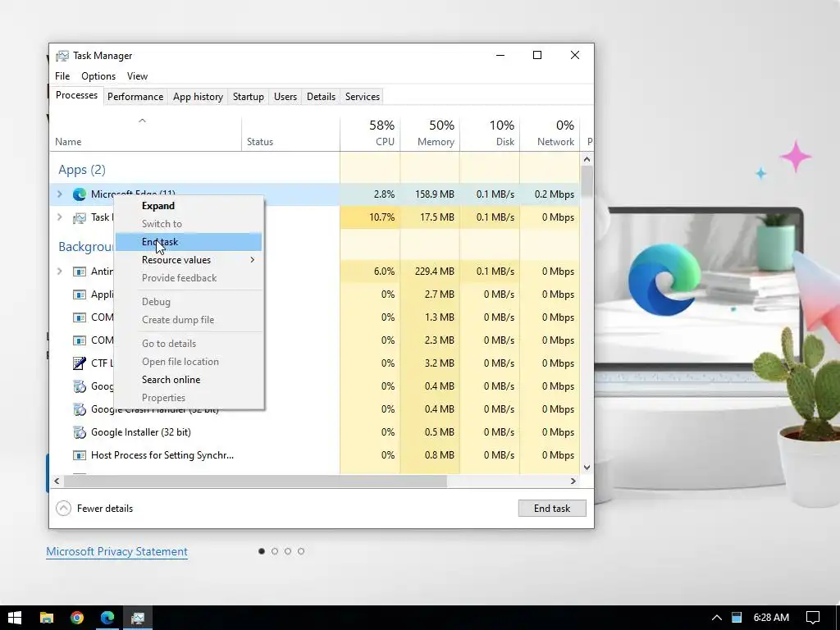The image size is (840, 630).
Task: Click the vertical scrollbar thumb
Action: 587,181
